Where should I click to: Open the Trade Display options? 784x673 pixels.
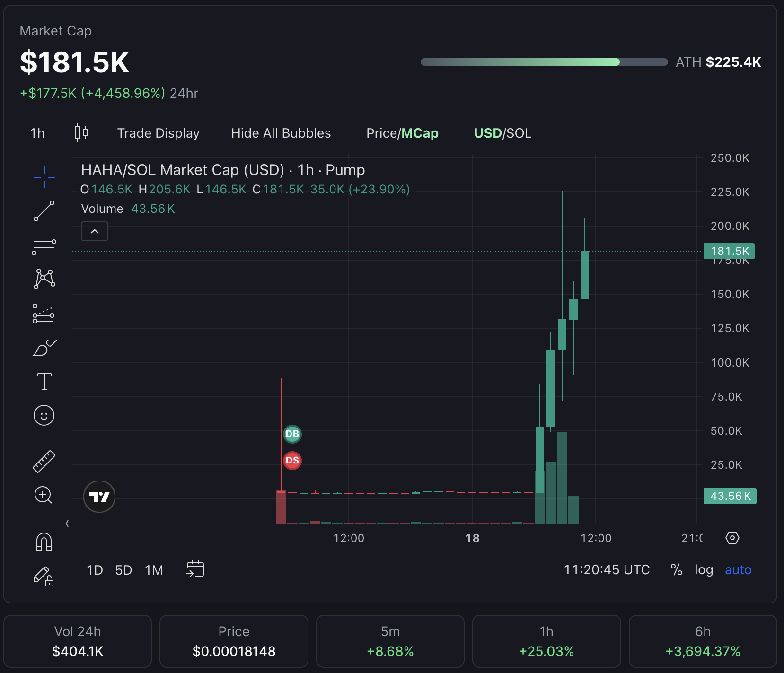159,133
